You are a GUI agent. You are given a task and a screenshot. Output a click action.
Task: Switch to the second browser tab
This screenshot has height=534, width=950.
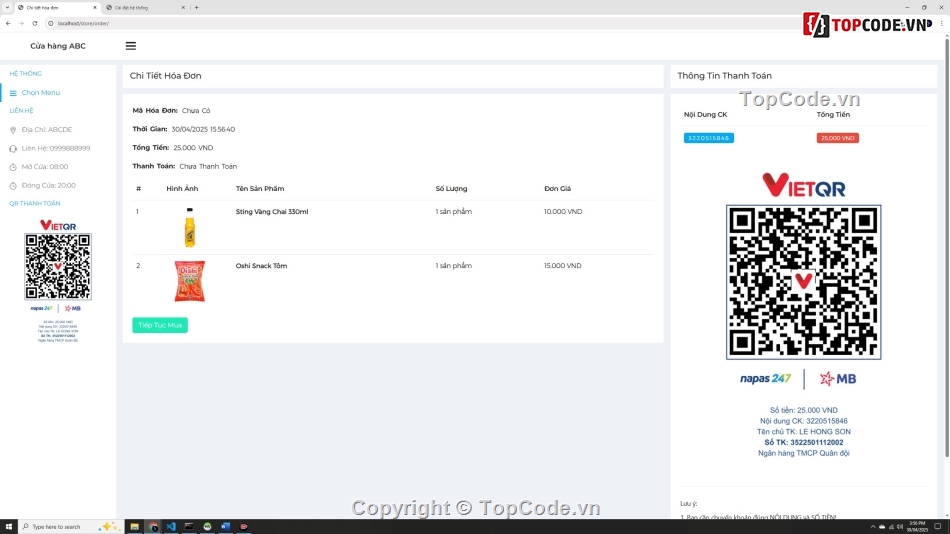coord(145,7)
